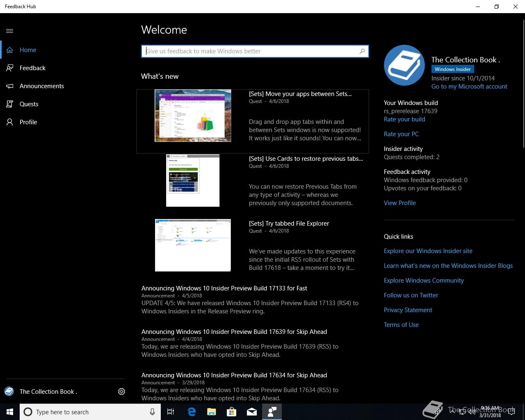The height and width of the screenshot is (420, 525).
Task: Open 'Go to my Microsoft account' link
Action: point(469,87)
